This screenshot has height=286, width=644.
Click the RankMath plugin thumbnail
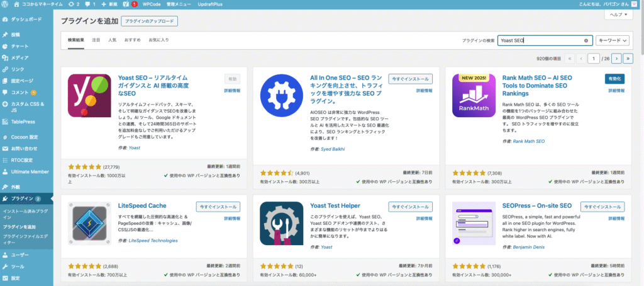point(474,96)
